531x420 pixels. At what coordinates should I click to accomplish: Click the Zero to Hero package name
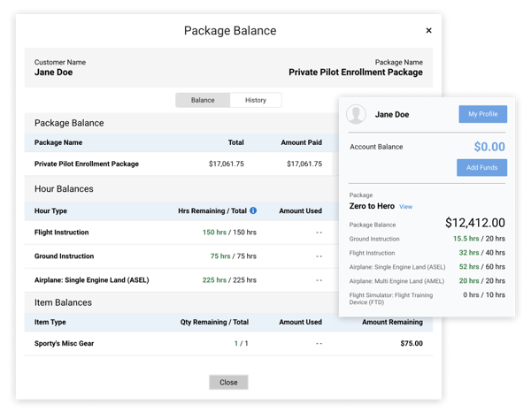(x=372, y=206)
